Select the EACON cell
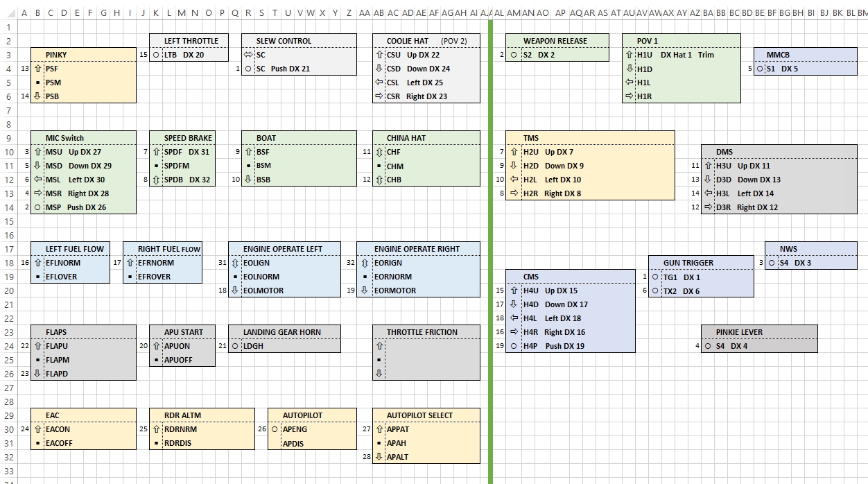868x484 pixels. pyautogui.click(x=89, y=429)
